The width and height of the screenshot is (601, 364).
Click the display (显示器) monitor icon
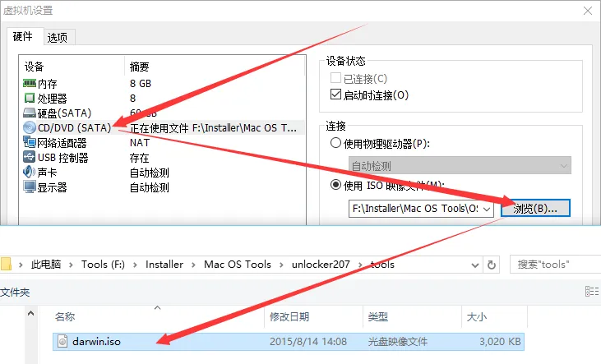coord(30,187)
